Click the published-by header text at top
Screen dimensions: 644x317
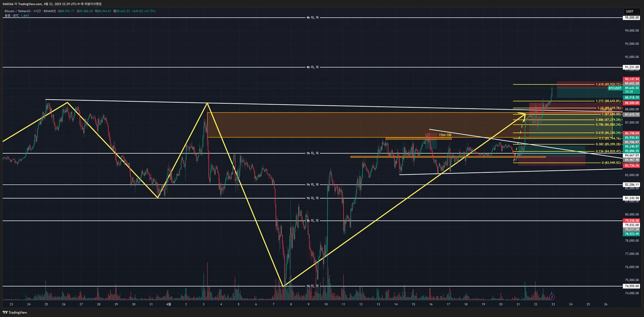point(52,4)
